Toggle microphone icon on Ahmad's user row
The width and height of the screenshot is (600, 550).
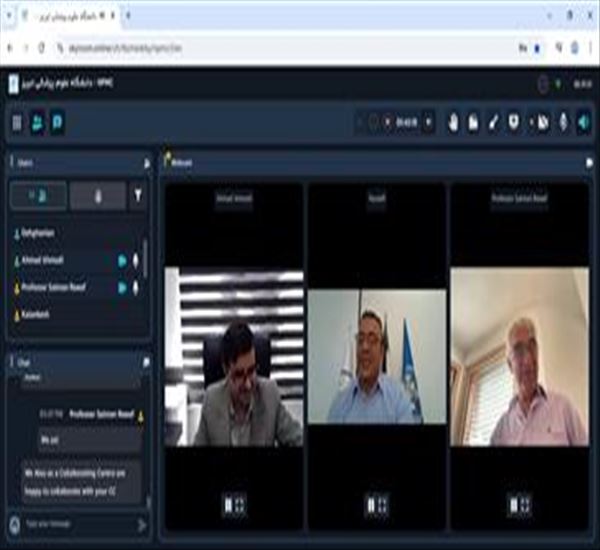click(135, 261)
